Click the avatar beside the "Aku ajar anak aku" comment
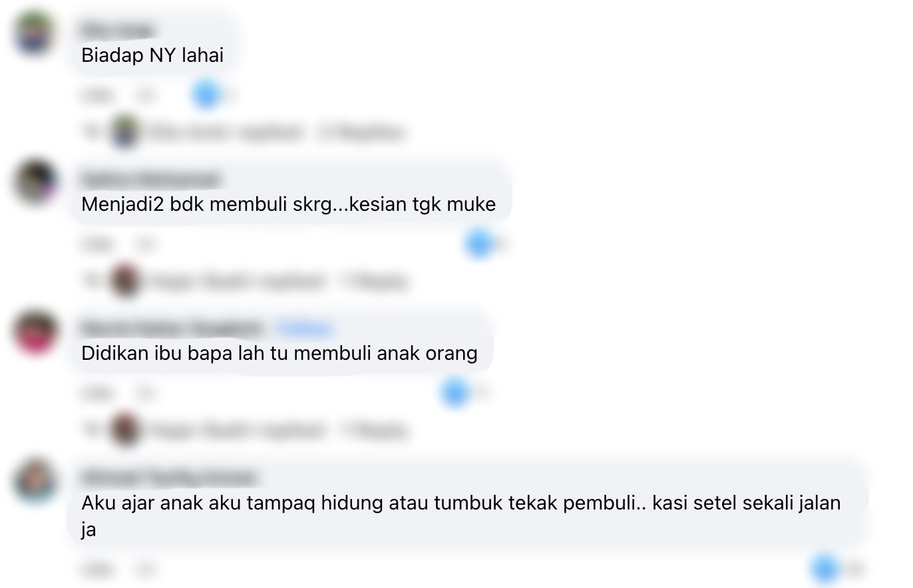This screenshot has height=588, width=913. [35, 480]
